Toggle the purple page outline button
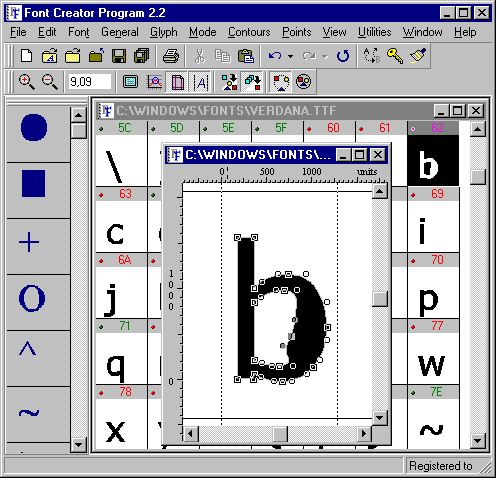The image size is (496, 478). click(177, 82)
